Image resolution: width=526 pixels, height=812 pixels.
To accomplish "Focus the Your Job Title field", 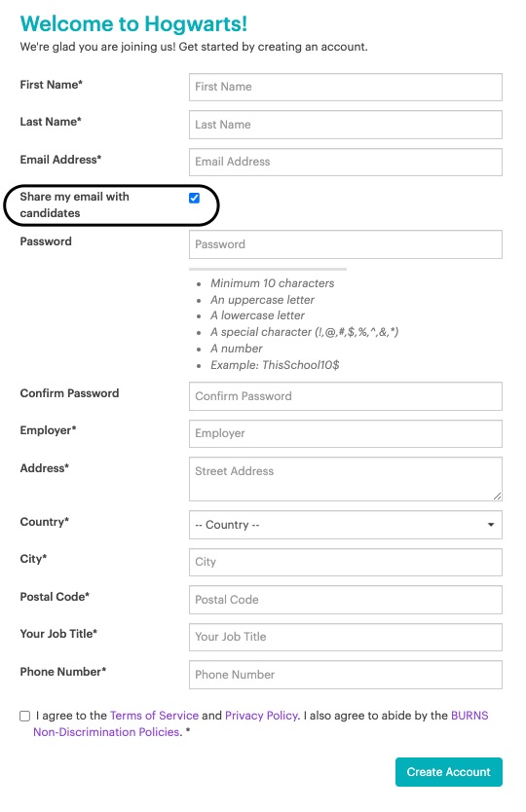I will [345, 637].
